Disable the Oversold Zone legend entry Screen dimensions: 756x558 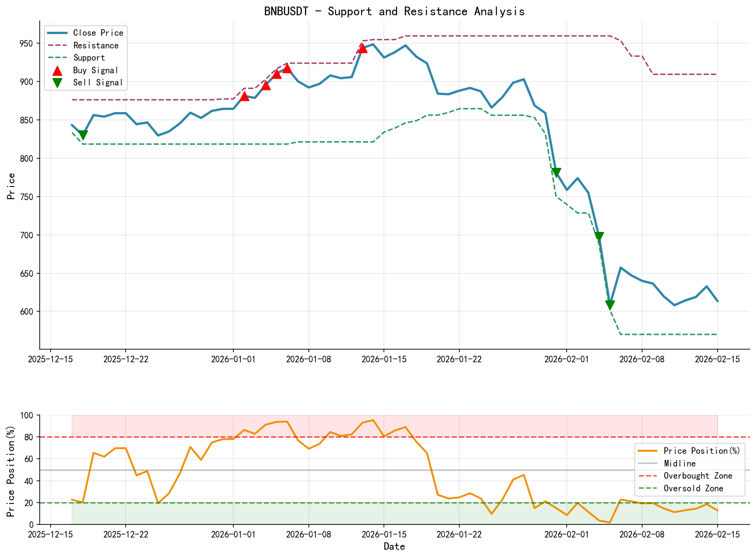694,489
